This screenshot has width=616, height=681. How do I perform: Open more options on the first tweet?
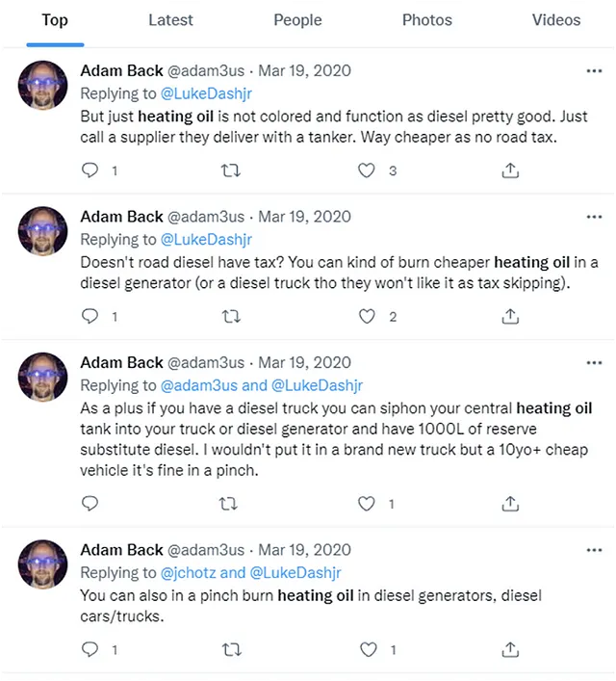594,70
